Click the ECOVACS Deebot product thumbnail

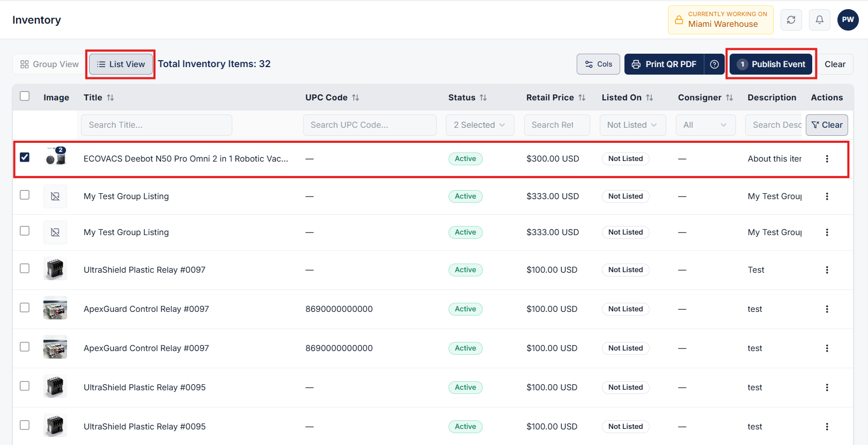55,156
